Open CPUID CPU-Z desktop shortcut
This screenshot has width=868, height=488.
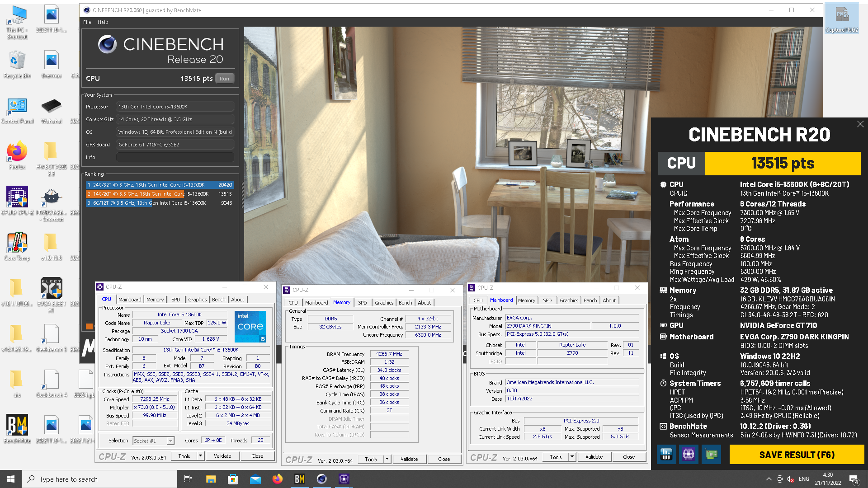[x=17, y=201]
